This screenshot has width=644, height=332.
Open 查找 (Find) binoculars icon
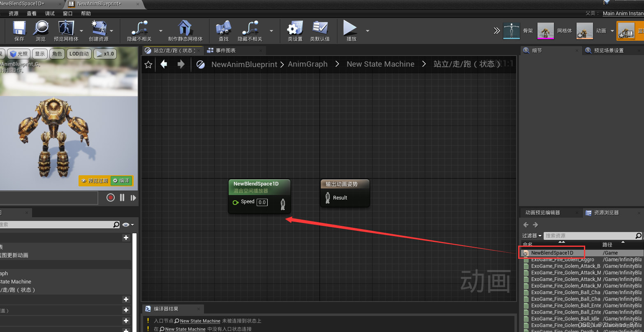(x=223, y=28)
